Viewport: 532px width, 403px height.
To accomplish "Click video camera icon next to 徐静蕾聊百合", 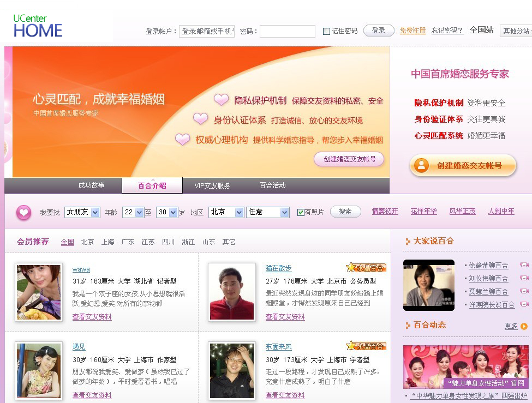I will [524, 264].
